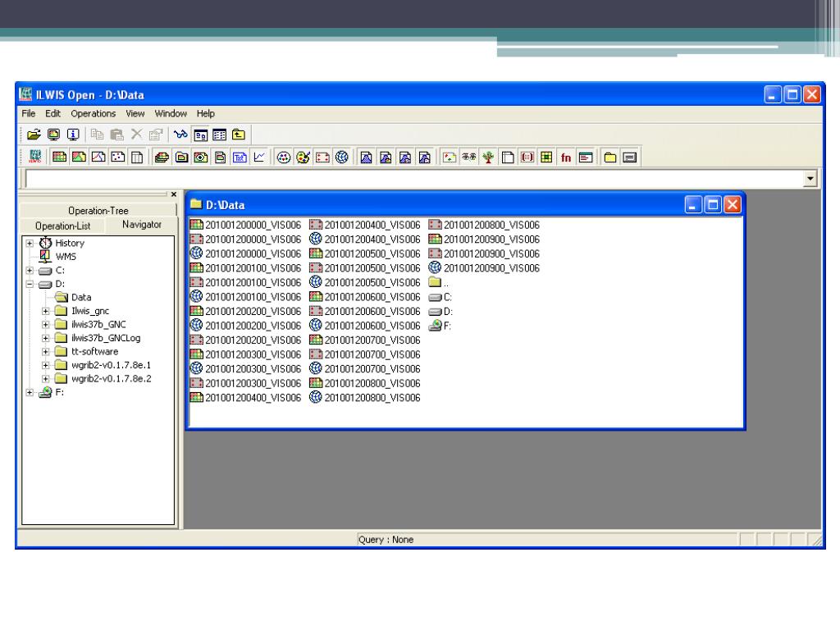Toggle Domain object filter icon
Screen dimensions: 840x630
tap(283, 157)
